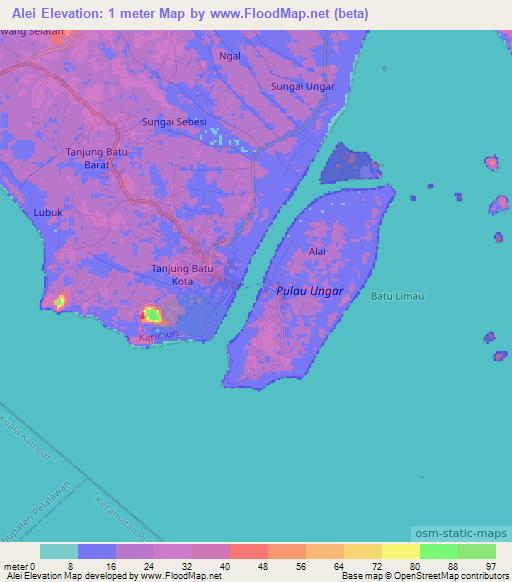Click the yellow 72–80 meter legend swatch
The image size is (512, 582).
(x=401, y=551)
